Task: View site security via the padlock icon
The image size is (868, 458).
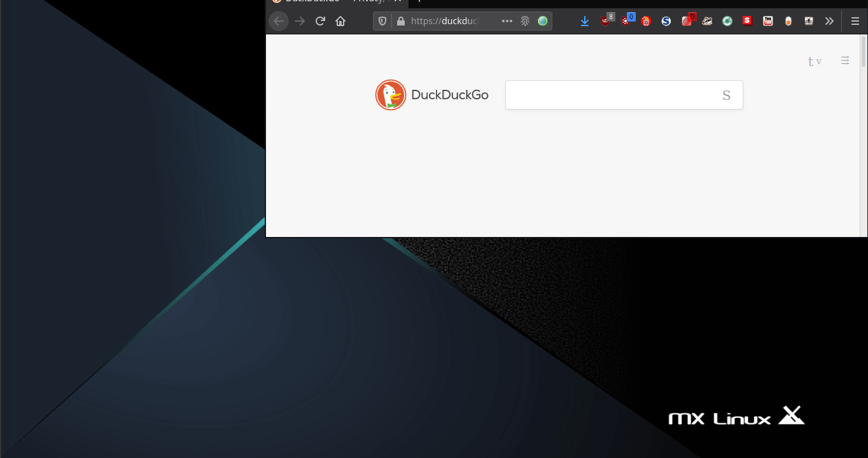Action: pyautogui.click(x=400, y=21)
